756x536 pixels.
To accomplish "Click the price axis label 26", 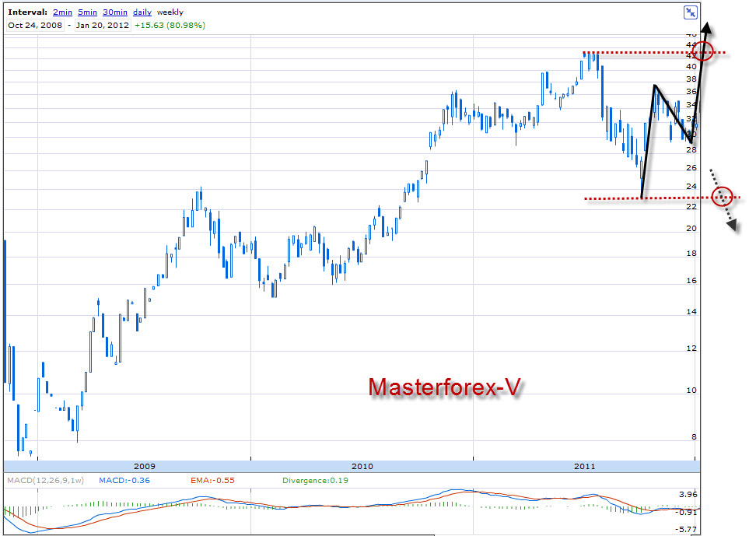I will point(691,168).
